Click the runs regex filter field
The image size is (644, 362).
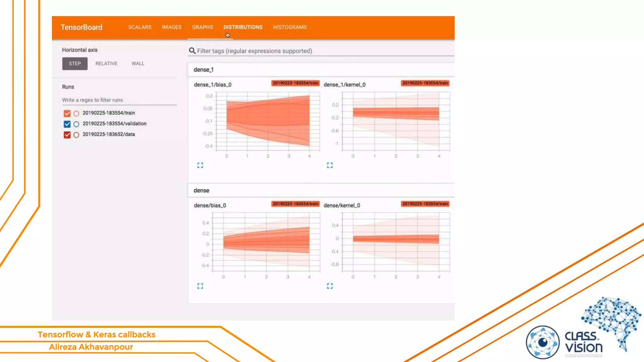[x=119, y=100]
